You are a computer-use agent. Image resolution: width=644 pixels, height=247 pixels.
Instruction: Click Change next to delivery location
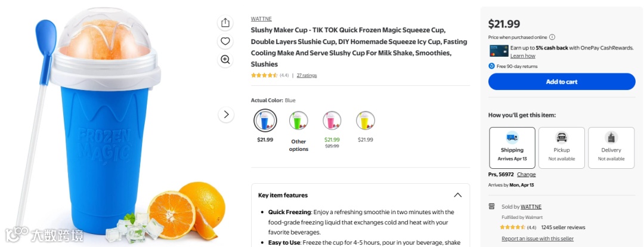click(x=526, y=174)
